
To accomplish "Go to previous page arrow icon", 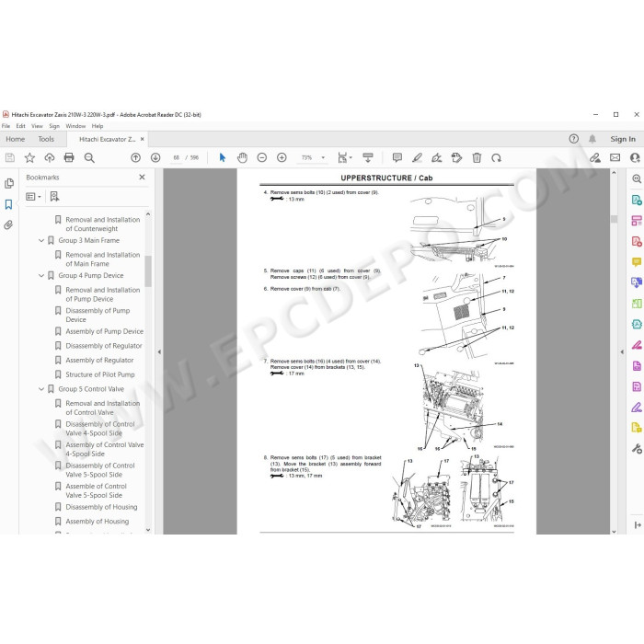I will [x=135, y=157].
